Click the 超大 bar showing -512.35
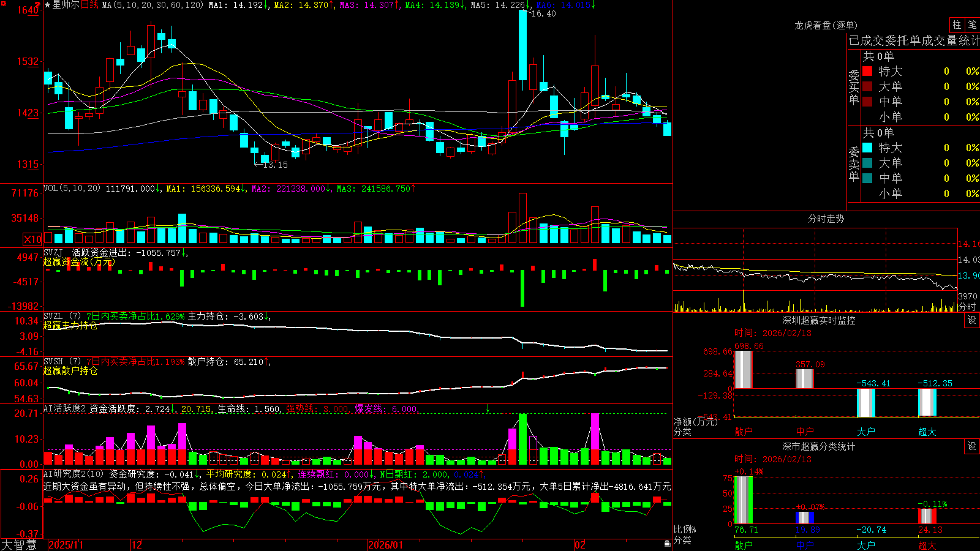The height and width of the screenshot is (551, 980). 927,402
